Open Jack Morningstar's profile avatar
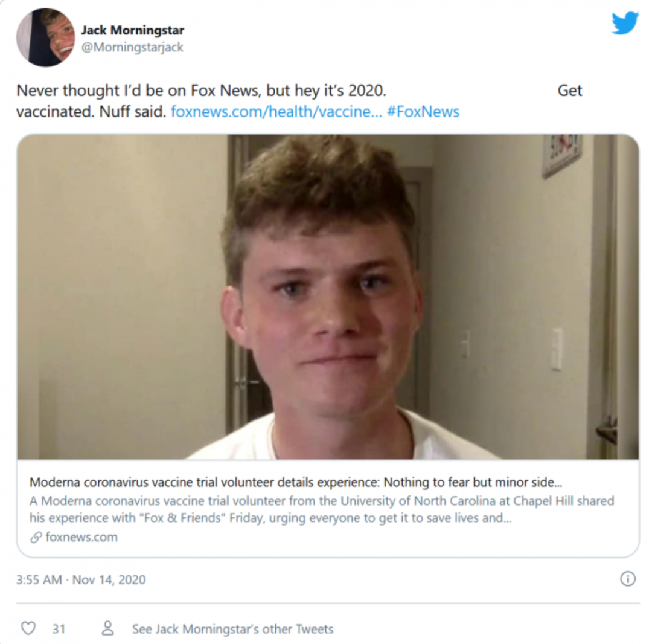Viewport: 652px width, 644px height. [45, 37]
